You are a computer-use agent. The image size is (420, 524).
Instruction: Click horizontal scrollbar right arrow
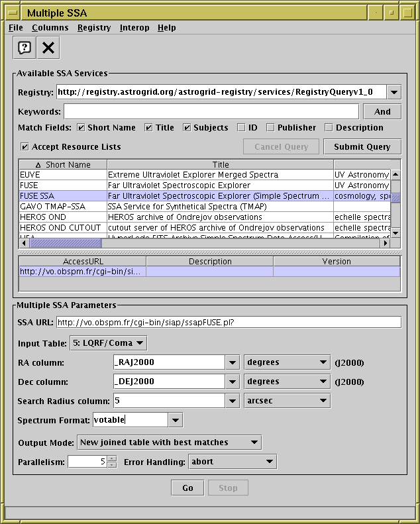pos(386,243)
